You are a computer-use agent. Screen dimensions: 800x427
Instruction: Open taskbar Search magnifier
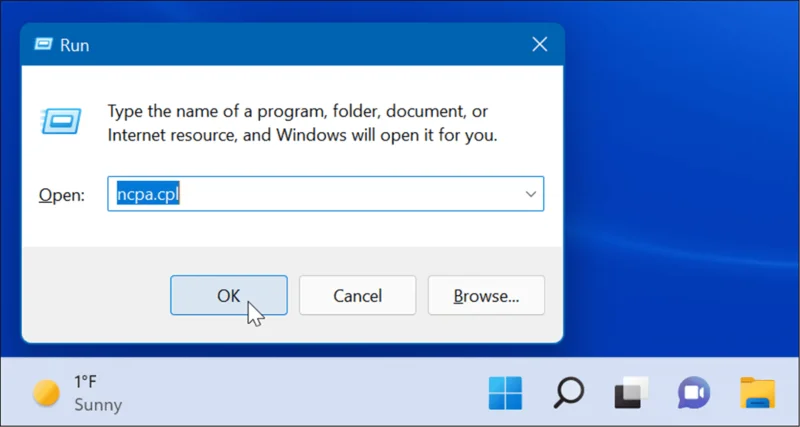(x=568, y=393)
